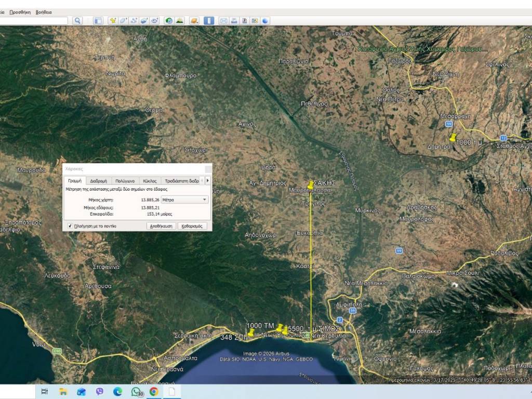Add a placemark with the pushpin icon
The width and height of the screenshot is (532, 399).
coord(113,21)
